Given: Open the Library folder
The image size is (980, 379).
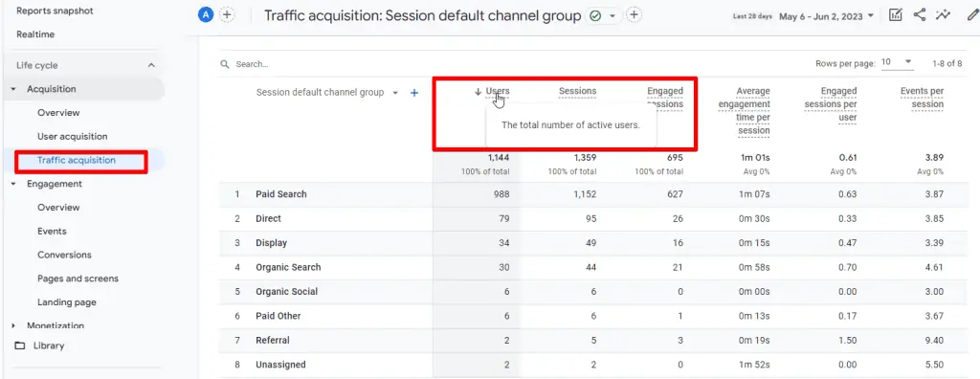Looking at the screenshot, I should [40, 346].
